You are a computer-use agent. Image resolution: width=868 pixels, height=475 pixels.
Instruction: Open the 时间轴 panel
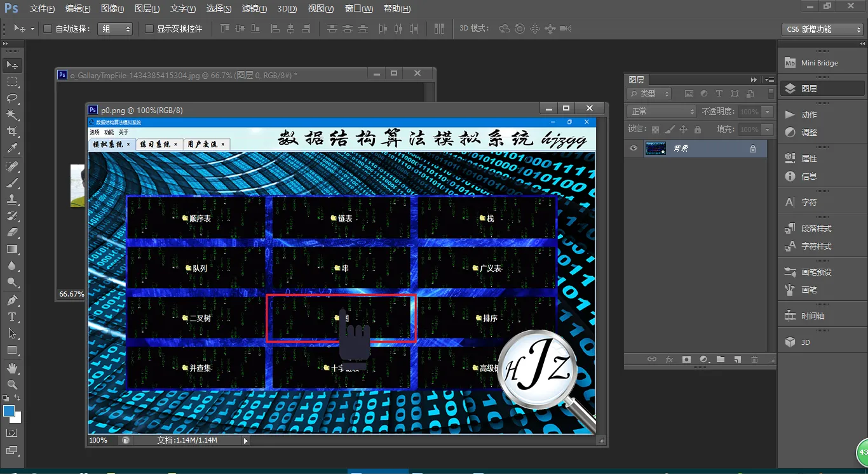click(823, 316)
